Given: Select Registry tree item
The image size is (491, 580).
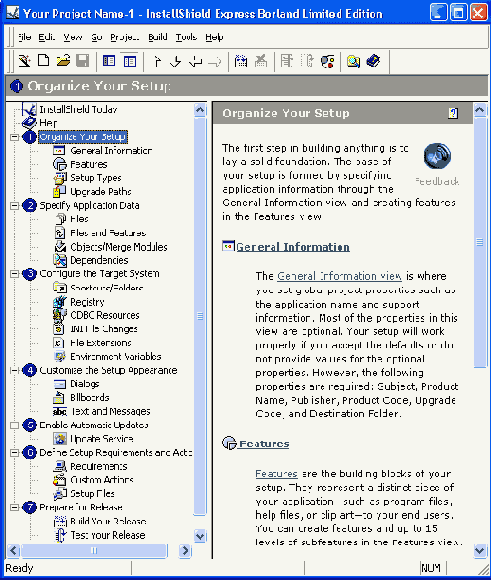Looking at the screenshot, I should [x=87, y=302].
